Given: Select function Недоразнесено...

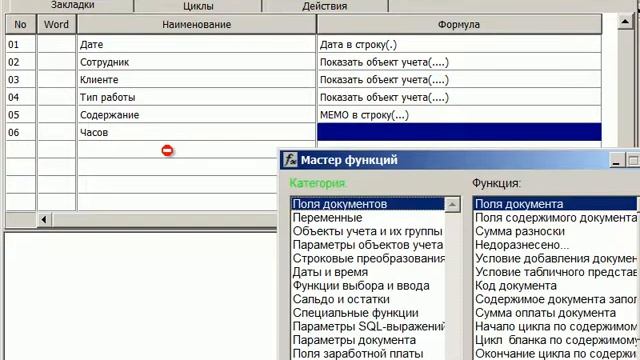Looking at the screenshot, I should point(556,244).
